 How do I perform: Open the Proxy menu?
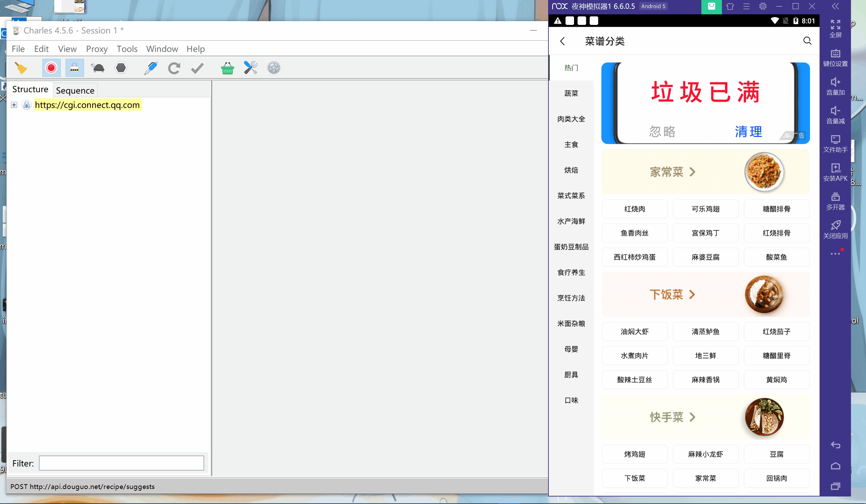click(x=97, y=49)
